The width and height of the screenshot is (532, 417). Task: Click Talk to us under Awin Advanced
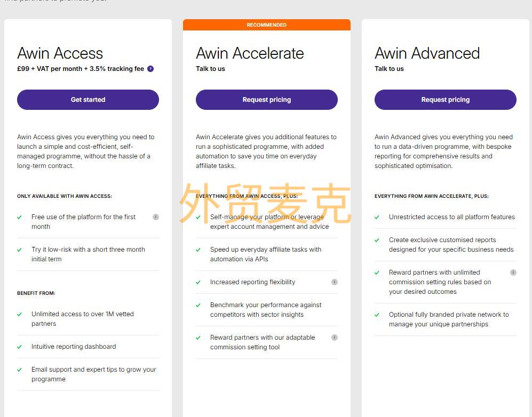pos(389,69)
